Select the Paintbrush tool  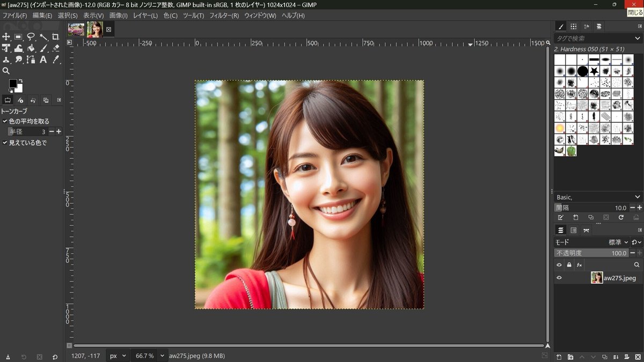[43, 48]
